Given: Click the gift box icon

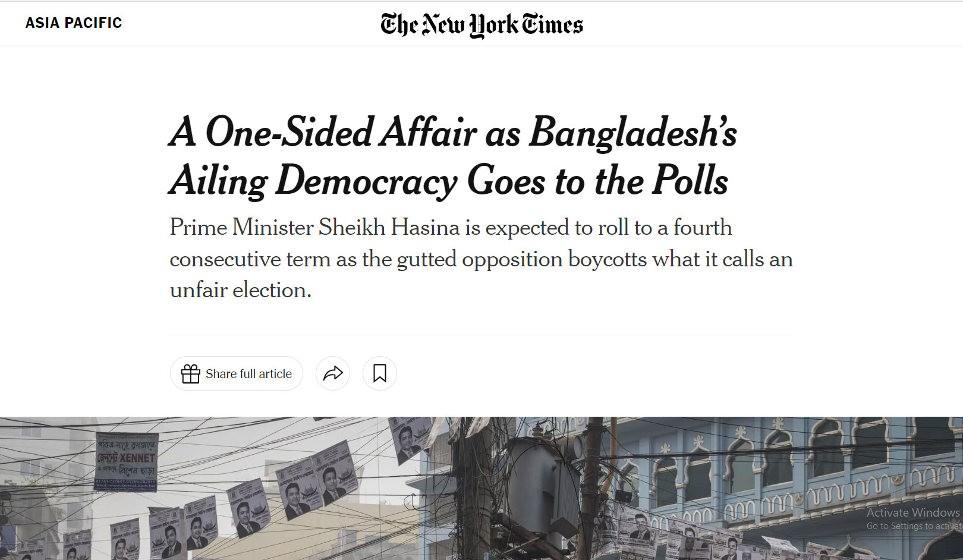Looking at the screenshot, I should (191, 374).
